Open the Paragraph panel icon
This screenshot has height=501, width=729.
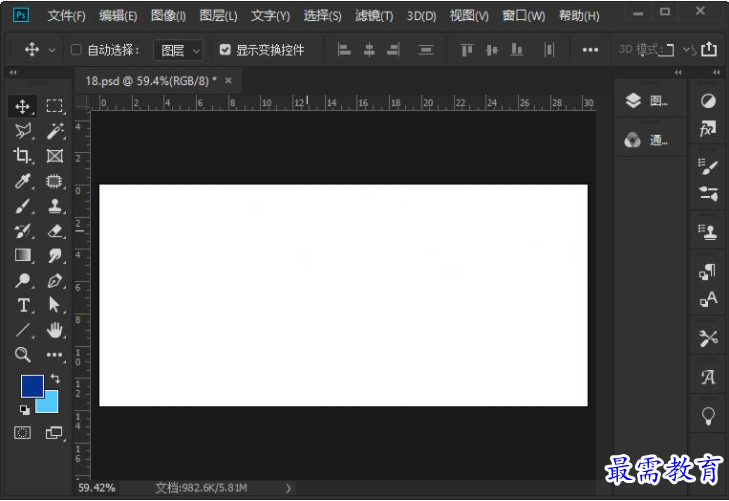coord(708,271)
